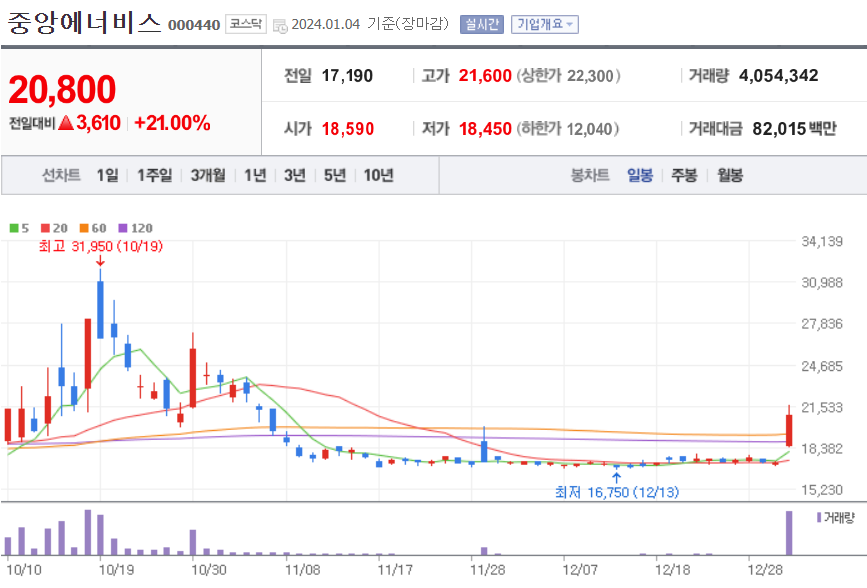Click the 18,382 price axis label
Viewport: 867px width, 588px height.
822,449
